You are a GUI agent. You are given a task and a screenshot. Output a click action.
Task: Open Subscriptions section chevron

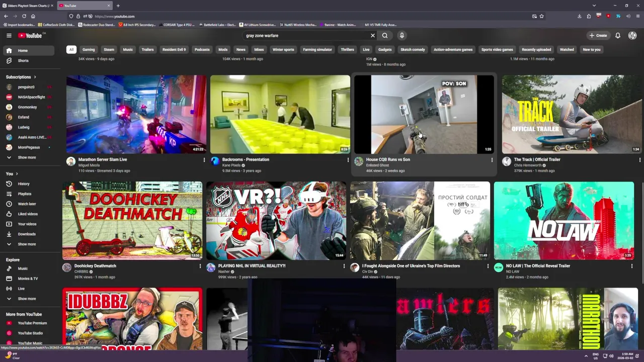(x=35, y=77)
